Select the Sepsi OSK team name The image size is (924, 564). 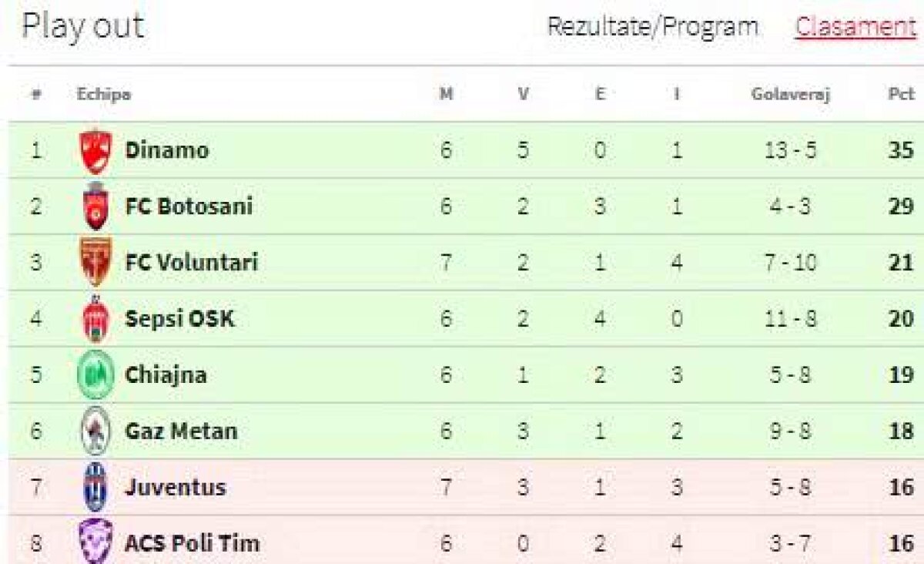179,319
